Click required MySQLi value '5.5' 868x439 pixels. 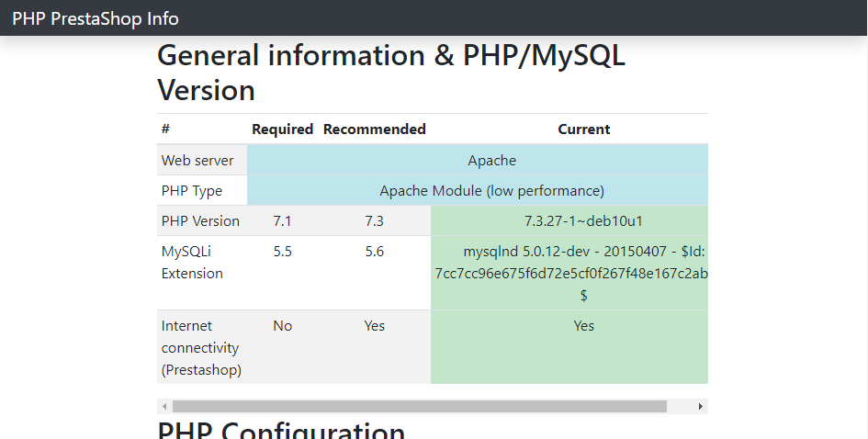pos(282,252)
